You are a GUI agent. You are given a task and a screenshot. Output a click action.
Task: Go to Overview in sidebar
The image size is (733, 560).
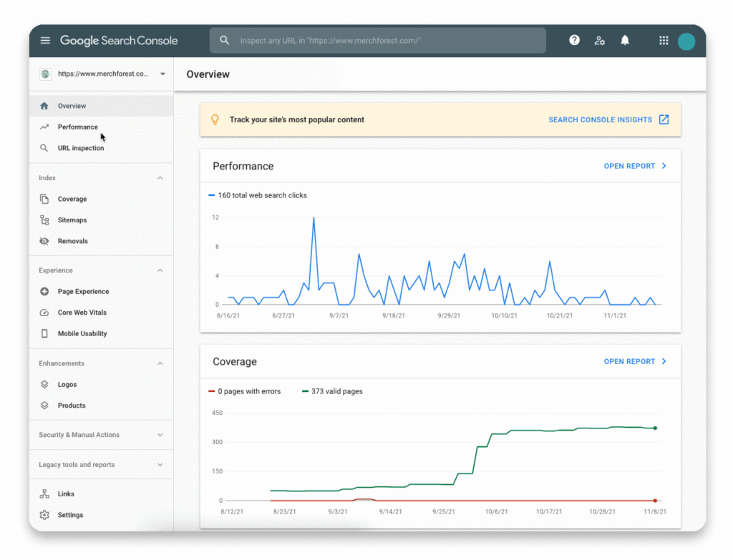[102, 106]
